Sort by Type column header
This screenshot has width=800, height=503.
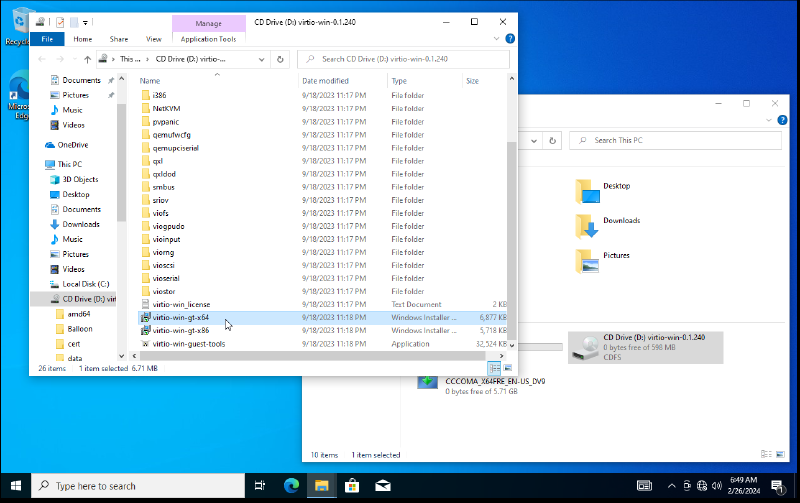coord(399,81)
